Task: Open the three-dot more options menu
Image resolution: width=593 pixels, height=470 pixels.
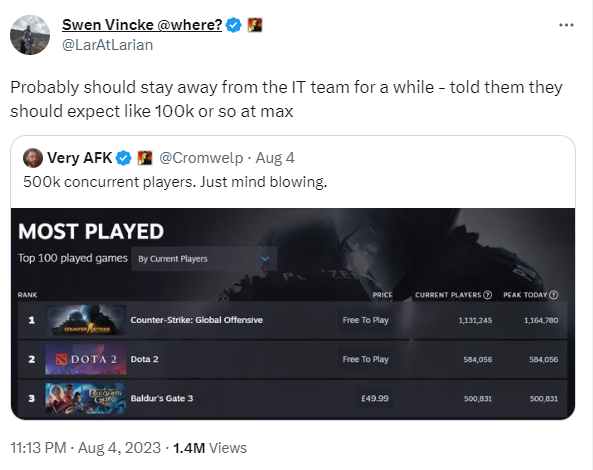Action: (566, 25)
